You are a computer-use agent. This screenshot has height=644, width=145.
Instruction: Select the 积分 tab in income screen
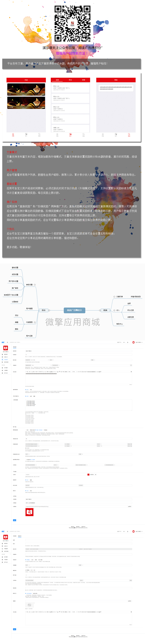click(70, 80)
